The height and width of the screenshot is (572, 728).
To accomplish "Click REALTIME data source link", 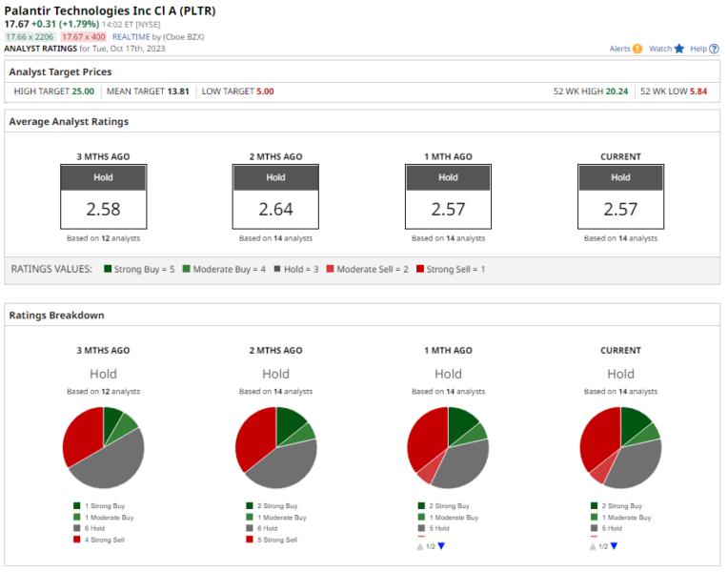I will [131, 37].
